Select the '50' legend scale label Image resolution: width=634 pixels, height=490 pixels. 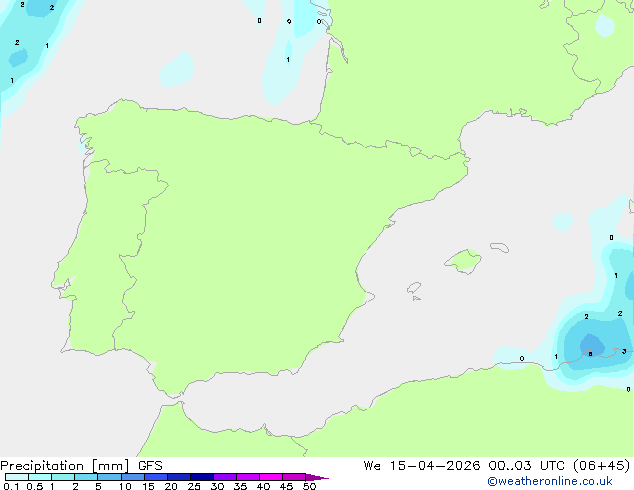click(x=309, y=486)
